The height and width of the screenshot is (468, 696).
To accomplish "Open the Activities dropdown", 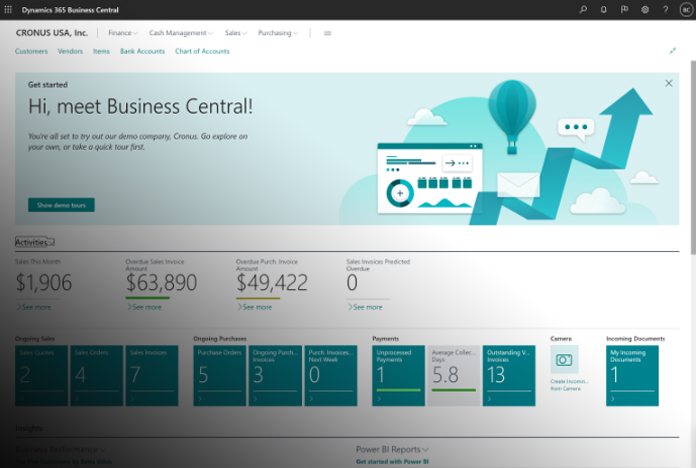I will pyautogui.click(x=35, y=242).
